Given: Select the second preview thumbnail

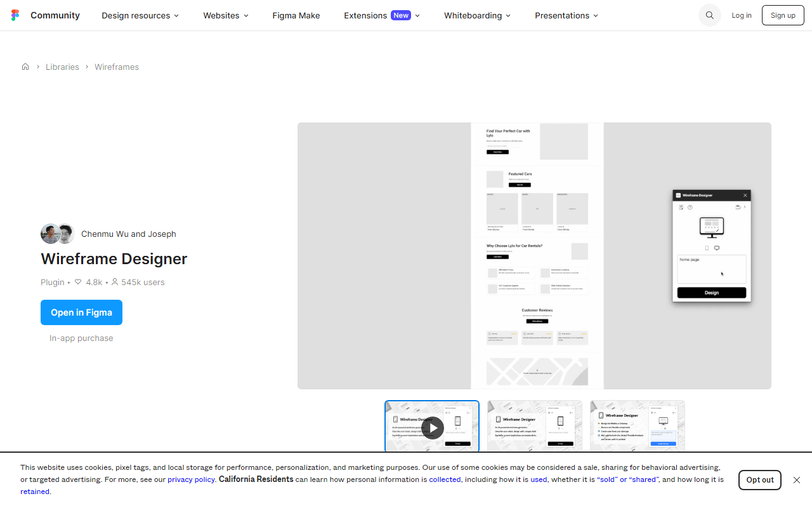Looking at the screenshot, I should (535, 426).
